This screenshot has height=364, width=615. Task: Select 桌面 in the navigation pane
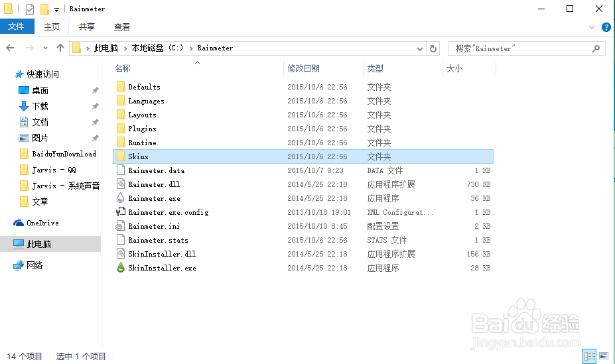[x=40, y=90]
